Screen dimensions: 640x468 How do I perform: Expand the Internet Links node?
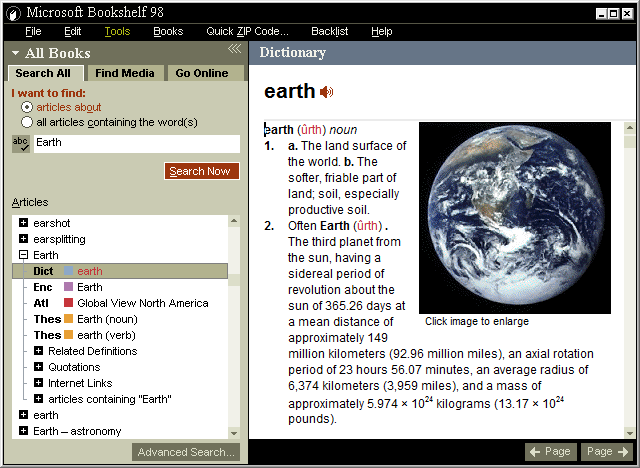click(x=38, y=383)
